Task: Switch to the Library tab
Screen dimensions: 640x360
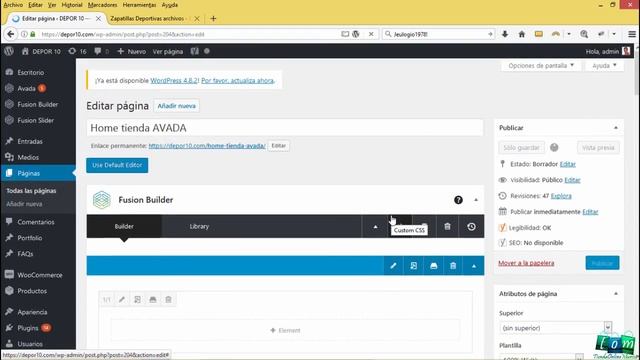Action: [199, 226]
